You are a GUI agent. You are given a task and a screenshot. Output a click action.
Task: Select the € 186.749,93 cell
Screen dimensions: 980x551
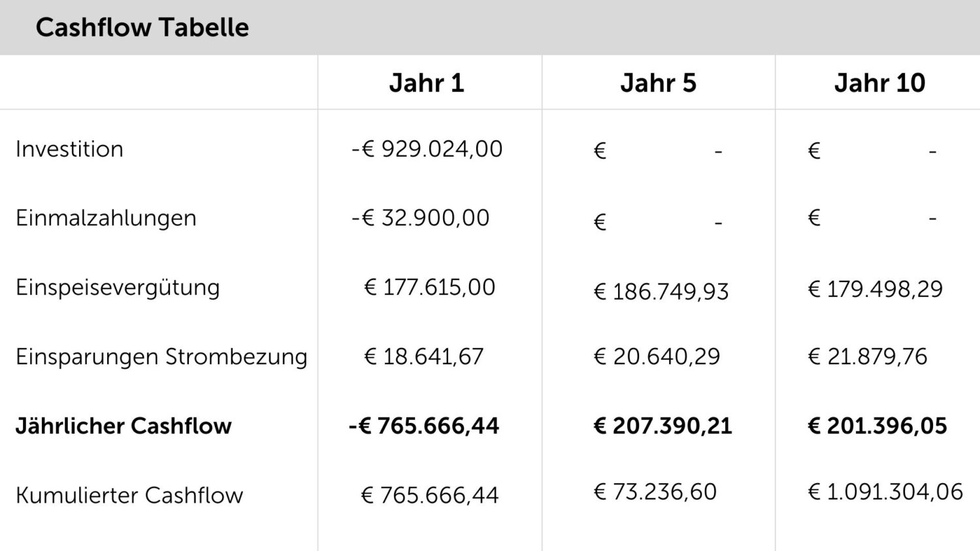[661, 291]
